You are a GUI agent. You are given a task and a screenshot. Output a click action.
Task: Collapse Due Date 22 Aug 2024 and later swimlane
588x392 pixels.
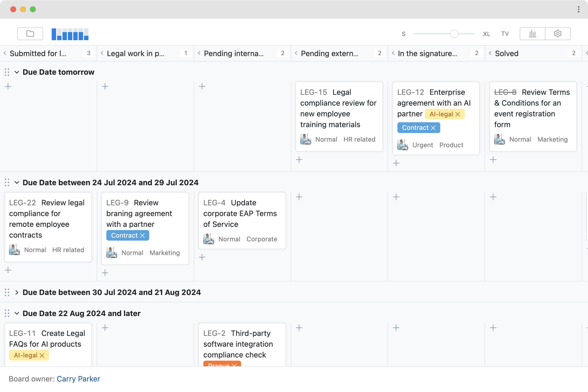pyautogui.click(x=17, y=313)
